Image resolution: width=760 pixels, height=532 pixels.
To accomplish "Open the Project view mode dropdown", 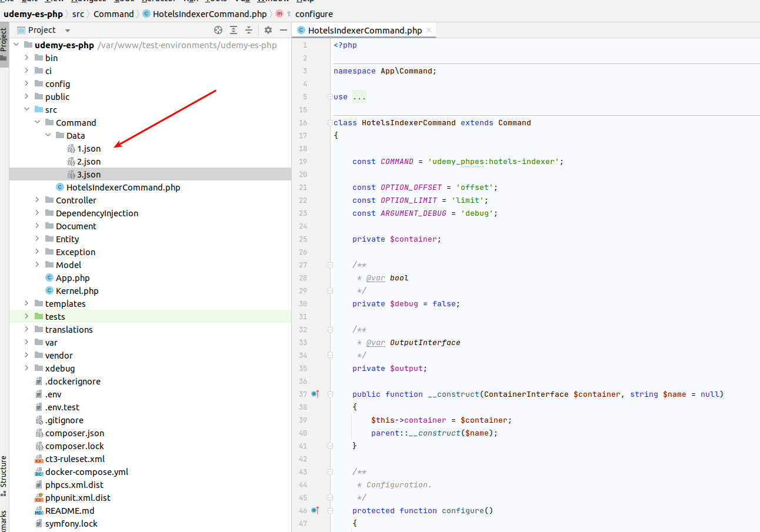I will 66,29.
